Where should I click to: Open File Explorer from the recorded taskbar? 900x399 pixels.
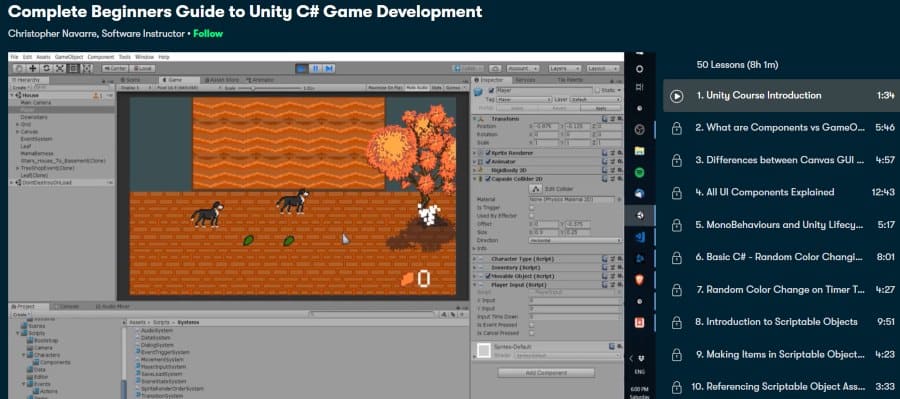(639, 151)
